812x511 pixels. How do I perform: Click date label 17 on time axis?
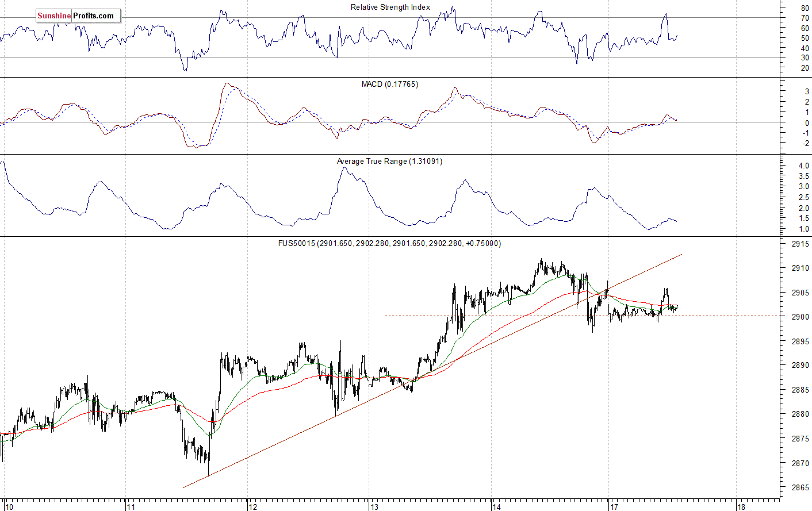pos(614,507)
